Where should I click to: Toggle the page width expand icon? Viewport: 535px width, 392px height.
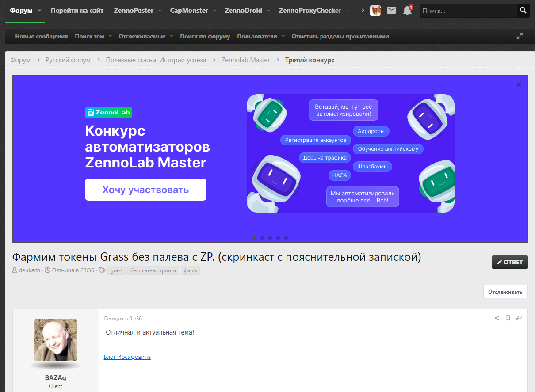520,36
